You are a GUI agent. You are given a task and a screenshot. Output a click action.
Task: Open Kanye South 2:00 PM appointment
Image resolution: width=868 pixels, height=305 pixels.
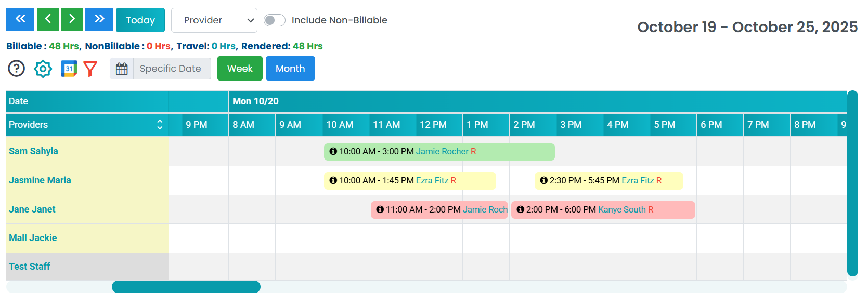coord(603,210)
